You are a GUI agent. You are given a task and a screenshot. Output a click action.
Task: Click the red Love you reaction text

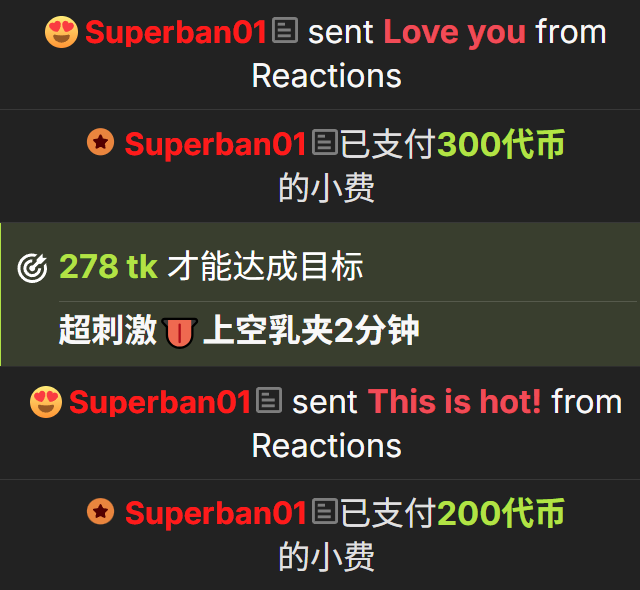(455, 33)
